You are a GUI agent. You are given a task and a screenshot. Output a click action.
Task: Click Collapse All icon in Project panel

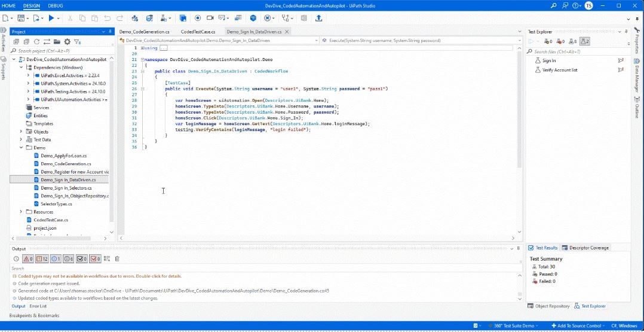[x=26, y=41]
